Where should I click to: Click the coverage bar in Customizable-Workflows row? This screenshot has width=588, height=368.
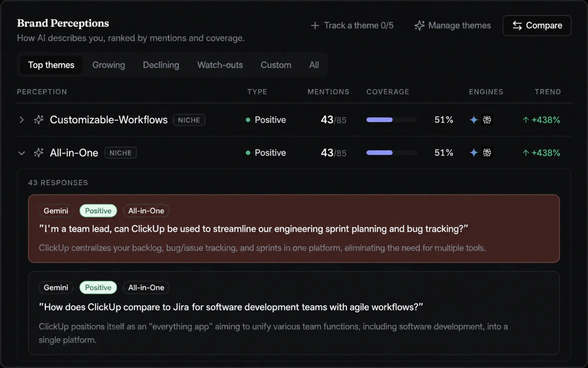[x=392, y=120]
